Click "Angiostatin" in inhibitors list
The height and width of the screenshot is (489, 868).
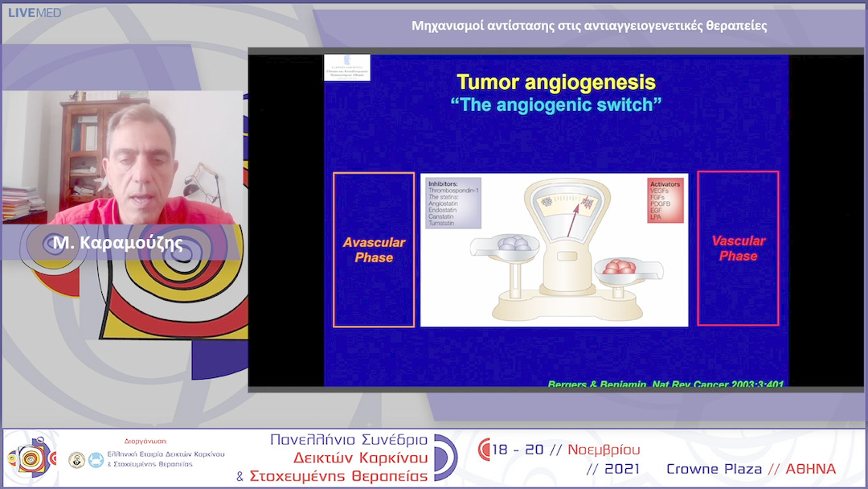442,203
